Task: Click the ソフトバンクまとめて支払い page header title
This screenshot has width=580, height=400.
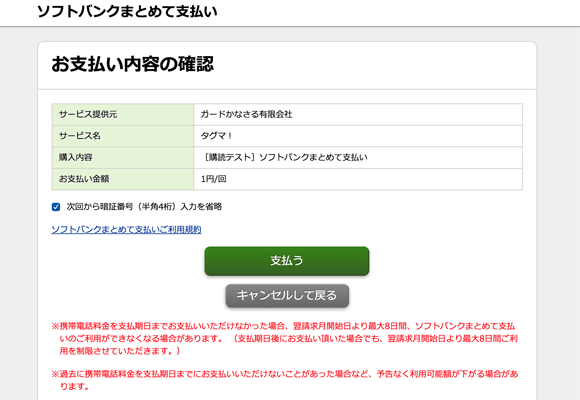Action: coord(127,12)
